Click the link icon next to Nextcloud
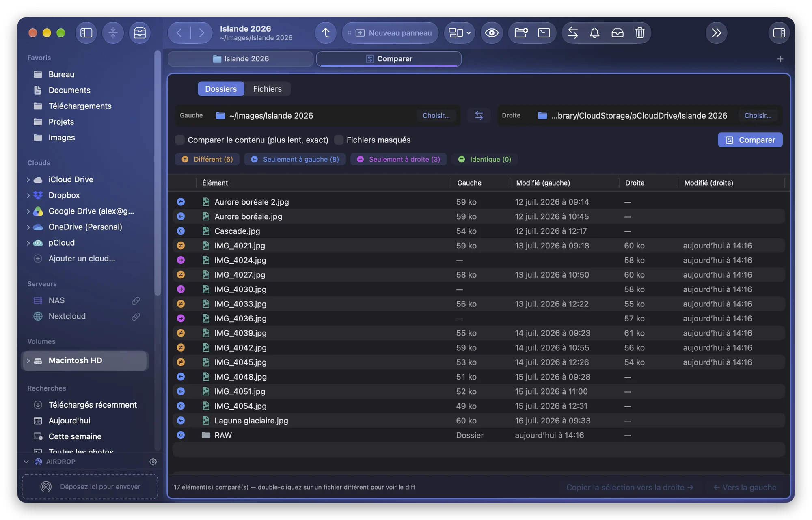 pos(136,316)
